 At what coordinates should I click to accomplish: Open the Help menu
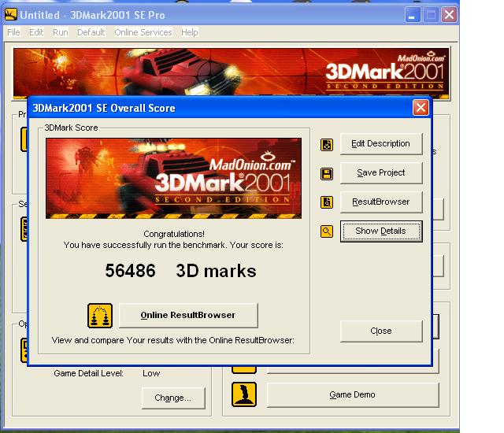point(189,32)
